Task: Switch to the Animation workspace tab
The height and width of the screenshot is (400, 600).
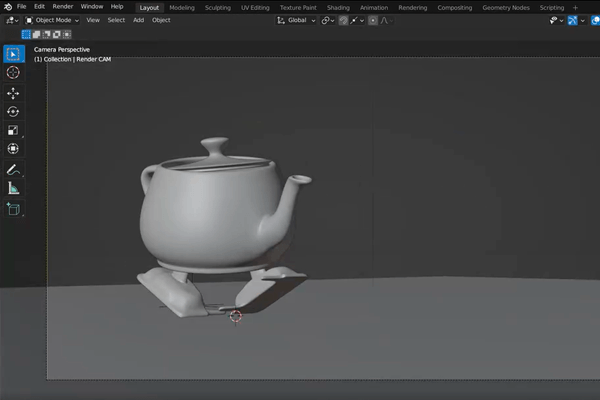Action: click(x=374, y=8)
